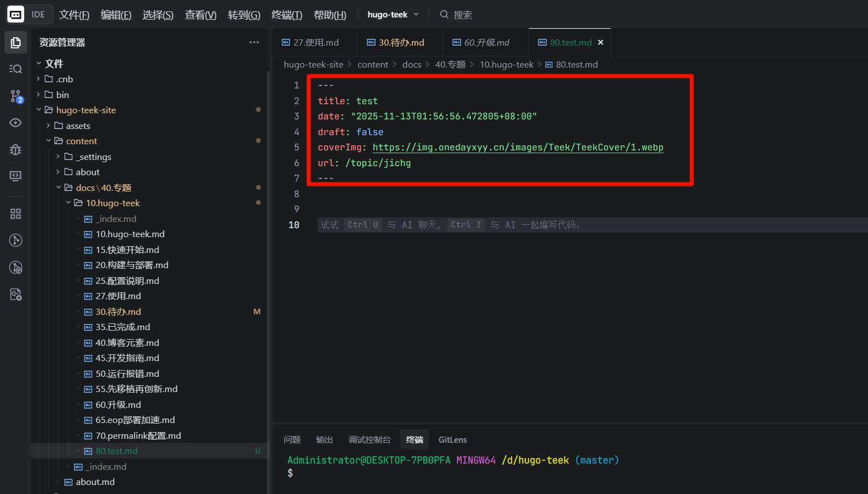Open 45.开发指南.md in the file tree
The height and width of the screenshot is (494, 868).
point(127,358)
